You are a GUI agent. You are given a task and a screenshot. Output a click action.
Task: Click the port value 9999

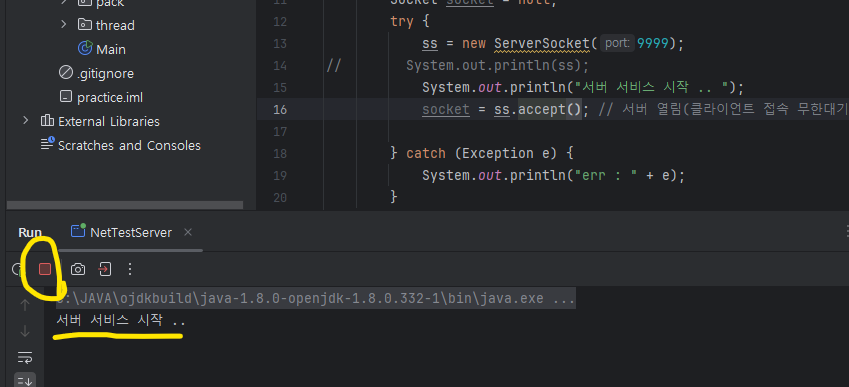click(x=653, y=43)
